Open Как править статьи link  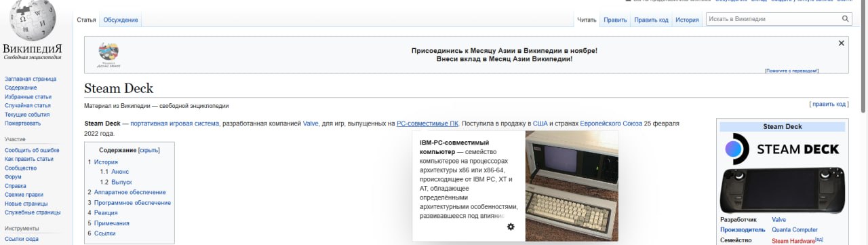click(29, 159)
